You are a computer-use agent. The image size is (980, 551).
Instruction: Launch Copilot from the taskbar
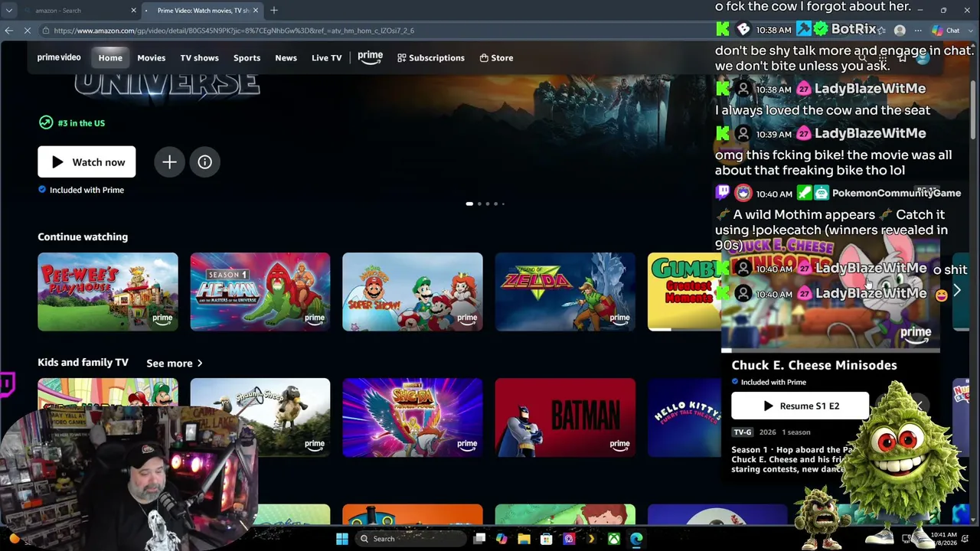tap(501, 539)
